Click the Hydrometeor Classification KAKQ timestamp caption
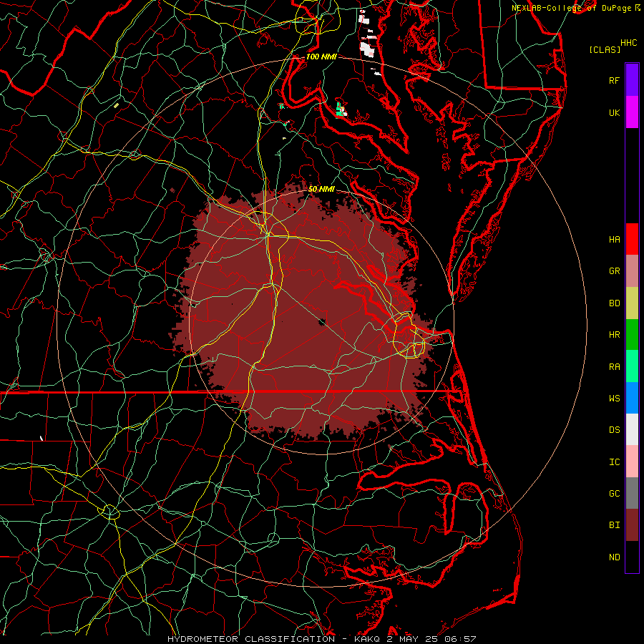This screenshot has width=644, height=644. click(321, 639)
